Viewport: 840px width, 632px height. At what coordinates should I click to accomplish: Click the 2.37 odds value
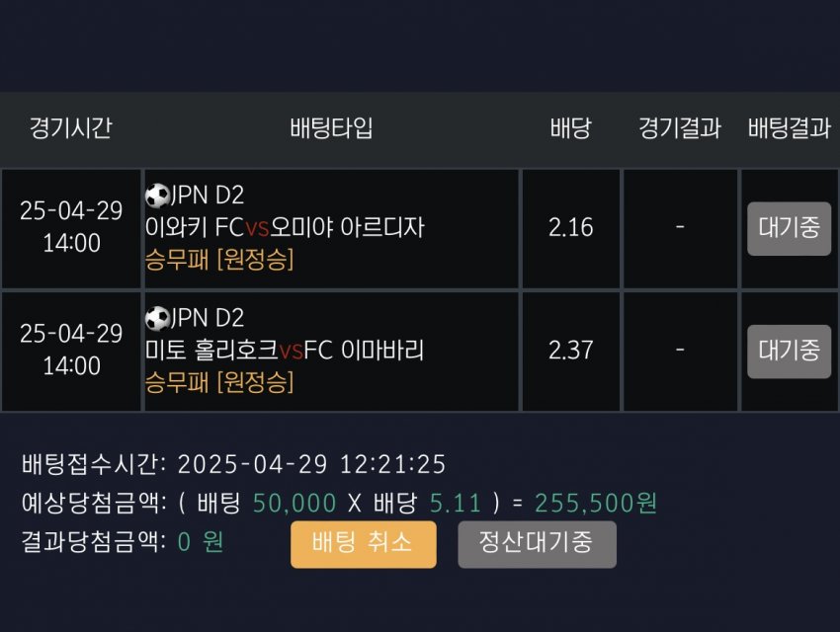pos(570,351)
